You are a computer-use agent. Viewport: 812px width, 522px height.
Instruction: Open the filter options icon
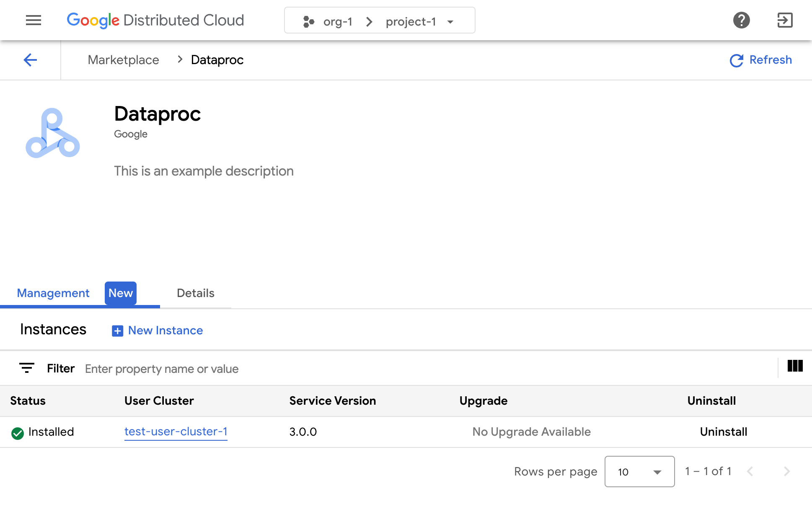(x=27, y=368)
